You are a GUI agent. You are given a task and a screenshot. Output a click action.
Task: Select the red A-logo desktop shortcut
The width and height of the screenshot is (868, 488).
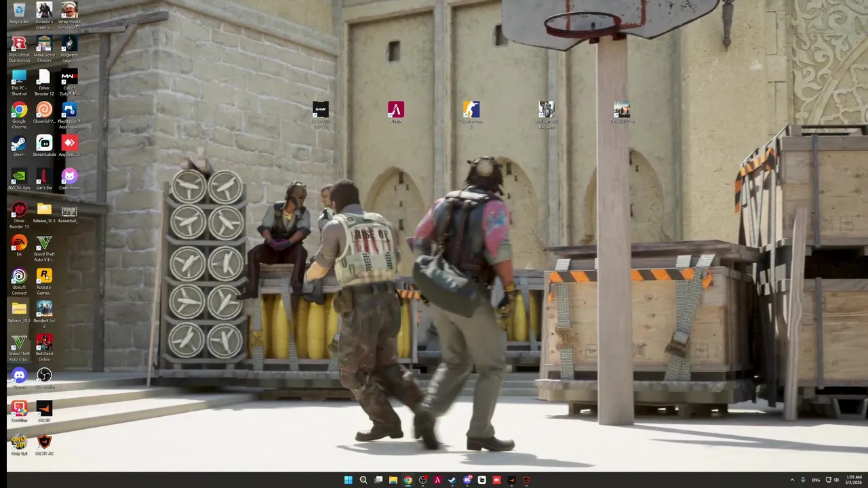click(x=396, y=112)
